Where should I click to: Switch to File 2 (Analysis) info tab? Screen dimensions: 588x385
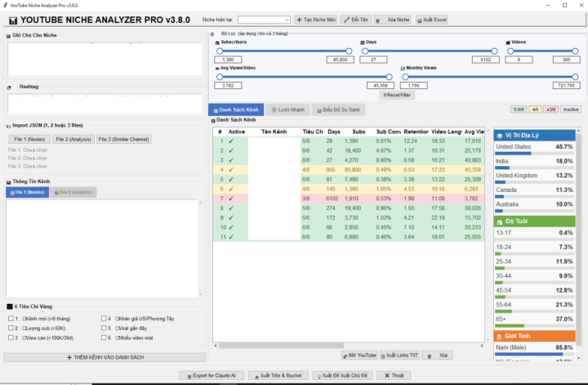(73, 192)
